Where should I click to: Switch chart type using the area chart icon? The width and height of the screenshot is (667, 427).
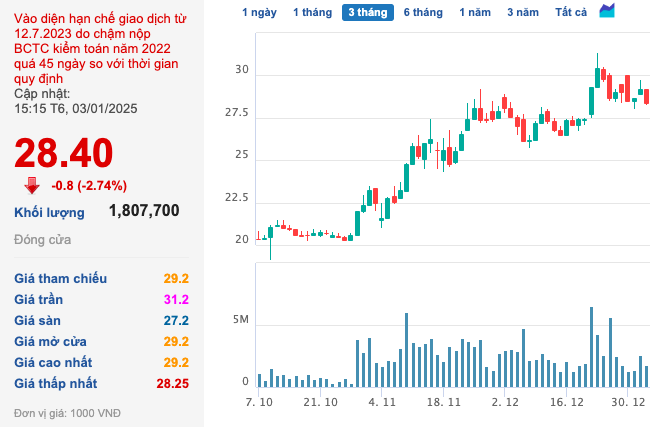tap(607, 11)
